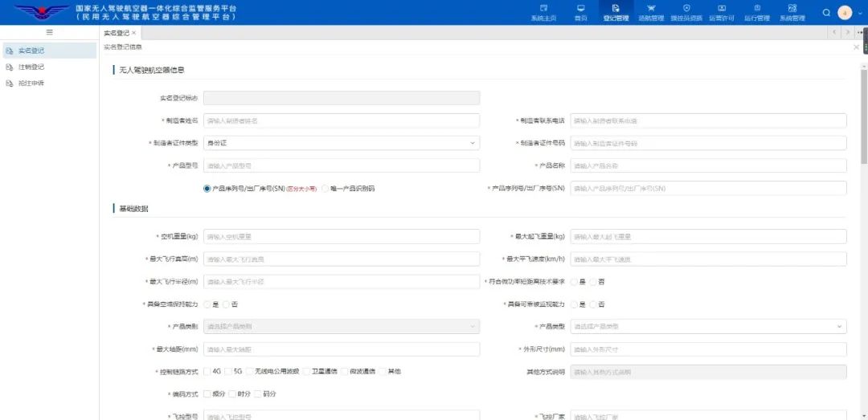
Task: Select 产品序列号/出厂序号(SN) radio option
Action: (x=207, y=189)
